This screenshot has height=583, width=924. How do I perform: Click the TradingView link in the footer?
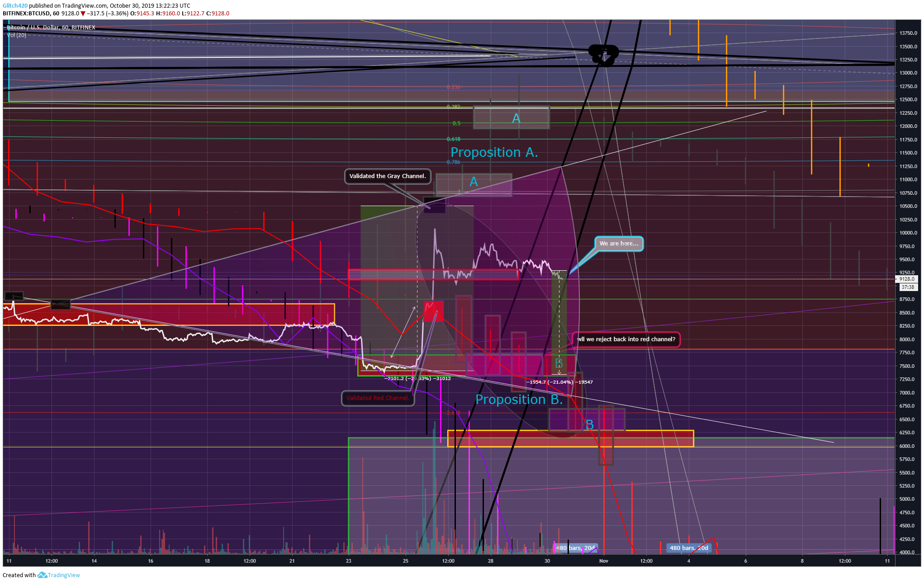coord(64,575)
